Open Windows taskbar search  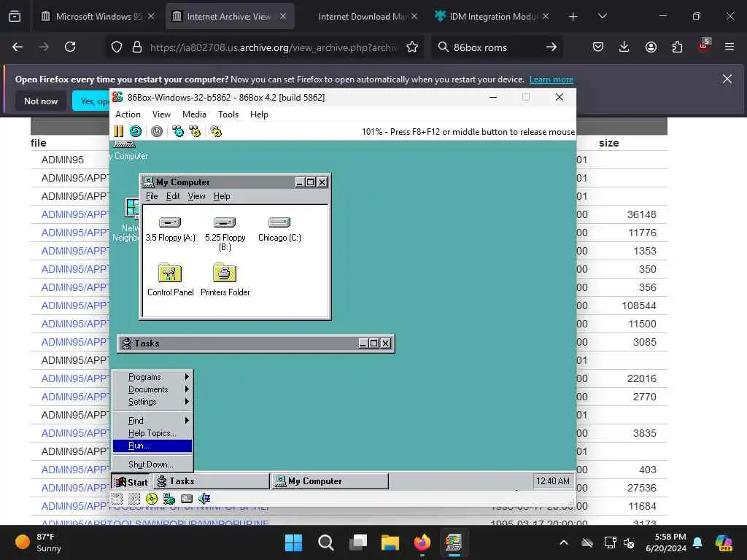326,542
